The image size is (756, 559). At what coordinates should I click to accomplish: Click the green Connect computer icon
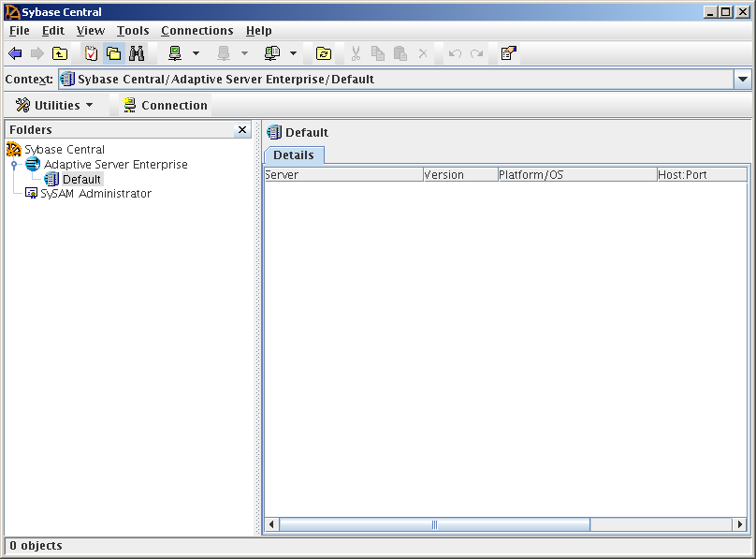click(175, 53)
